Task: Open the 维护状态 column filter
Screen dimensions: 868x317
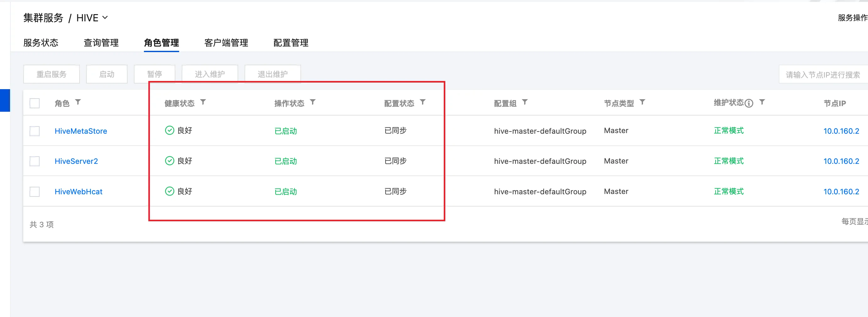Action: coord(762,102)
